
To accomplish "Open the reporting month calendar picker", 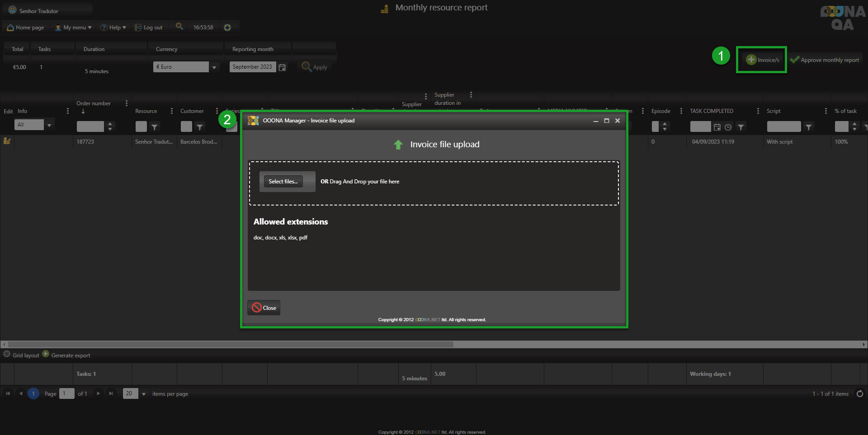I will click(282, 67).
